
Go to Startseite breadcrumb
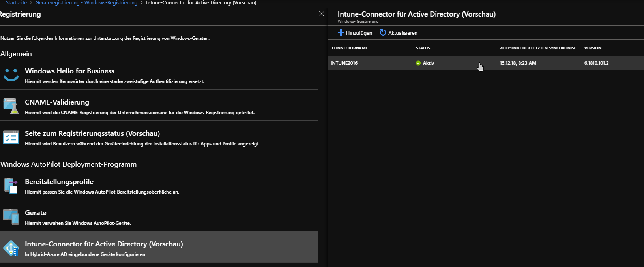pyautogui.click(x=16, y=3)
